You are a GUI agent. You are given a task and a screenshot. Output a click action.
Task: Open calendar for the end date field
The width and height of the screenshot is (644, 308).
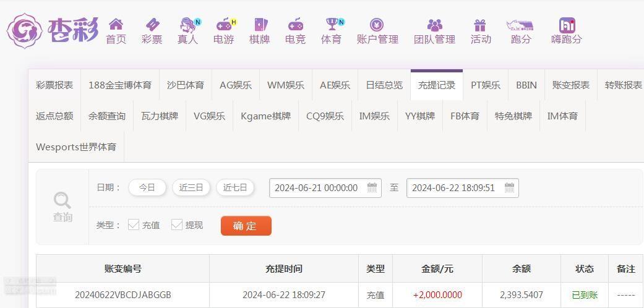(509, 187)
